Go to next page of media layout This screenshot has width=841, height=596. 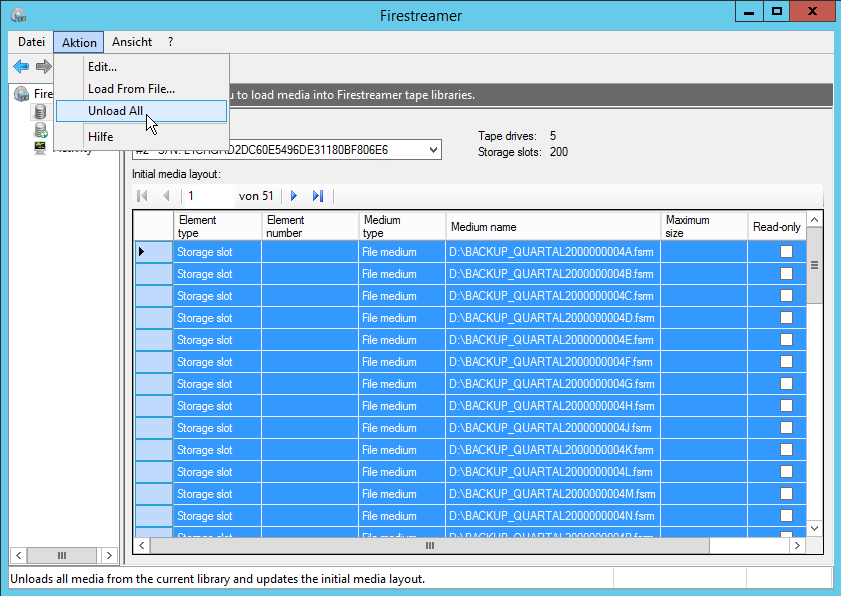point(294,196)
